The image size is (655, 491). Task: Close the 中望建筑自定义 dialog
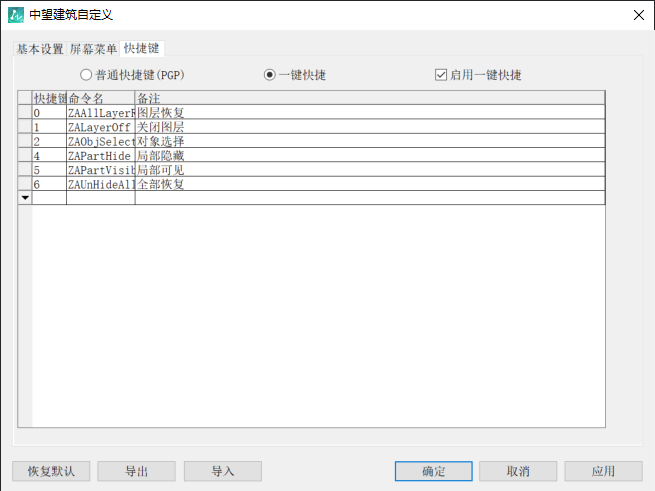tap(638, 15)
